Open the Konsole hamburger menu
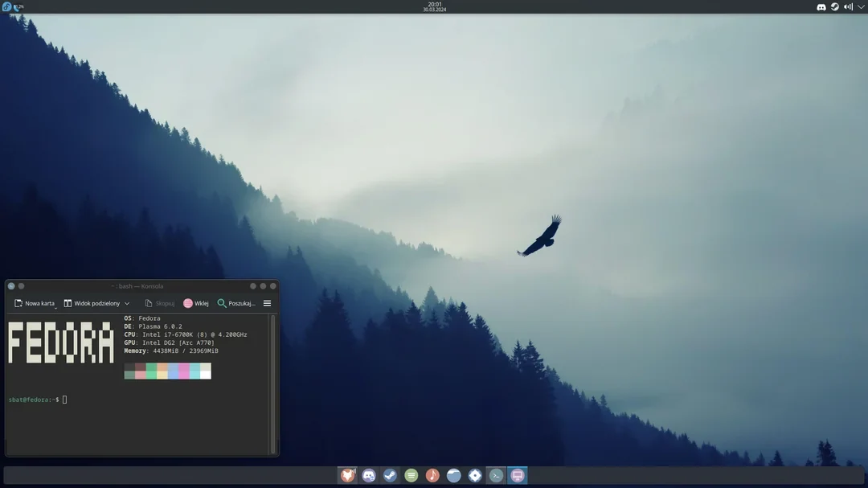The height and width of the screenshot is (488, 868). click(267, 303)
